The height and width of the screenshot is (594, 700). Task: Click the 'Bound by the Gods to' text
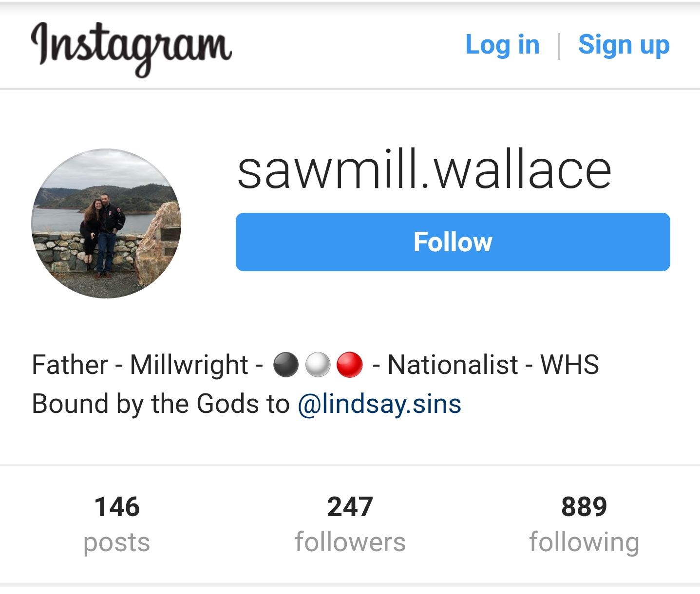[161, 404]
